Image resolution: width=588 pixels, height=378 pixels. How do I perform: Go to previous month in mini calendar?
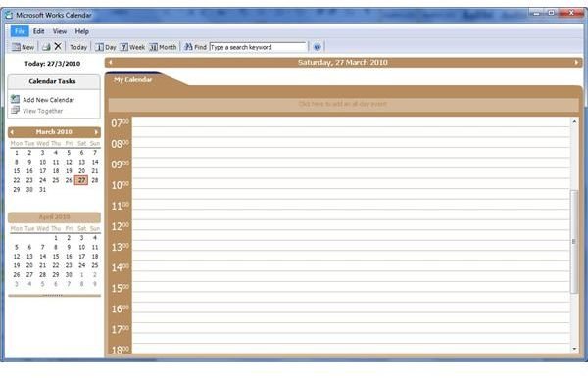pos(12,132)
